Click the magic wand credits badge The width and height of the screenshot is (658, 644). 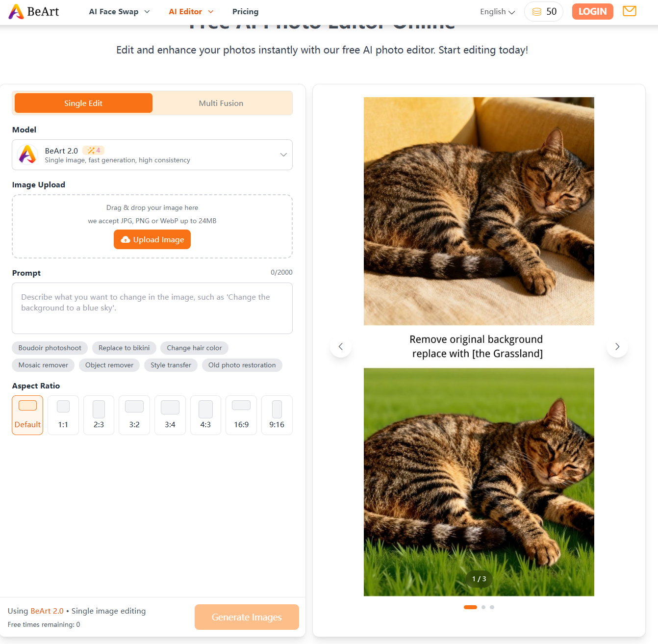(x=93, y=151)
